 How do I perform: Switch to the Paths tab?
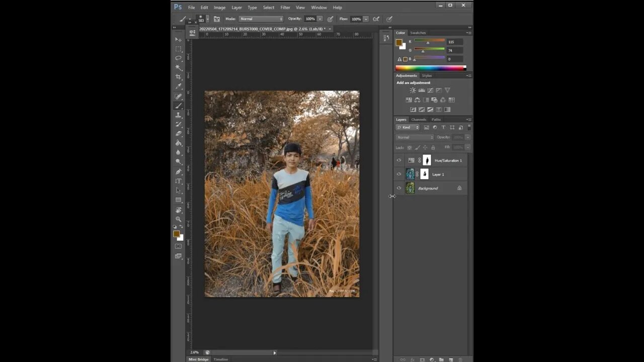(x=436, y=120)
